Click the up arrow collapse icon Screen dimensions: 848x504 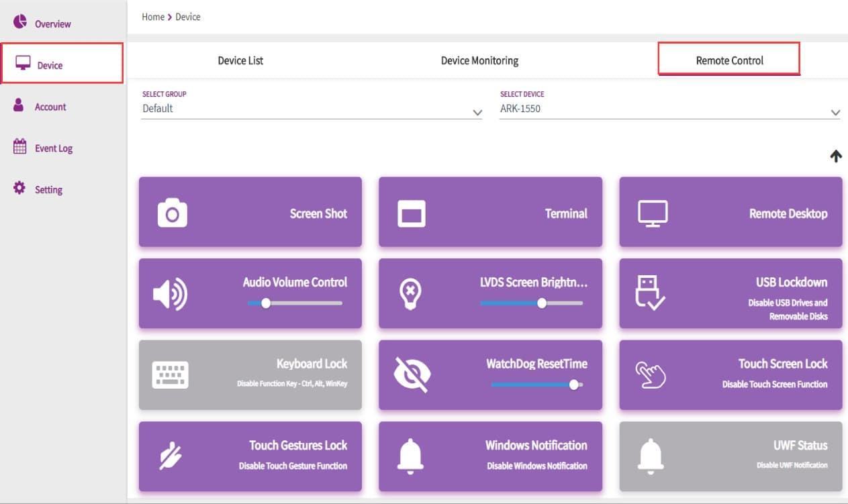click(x=835, y=156)
